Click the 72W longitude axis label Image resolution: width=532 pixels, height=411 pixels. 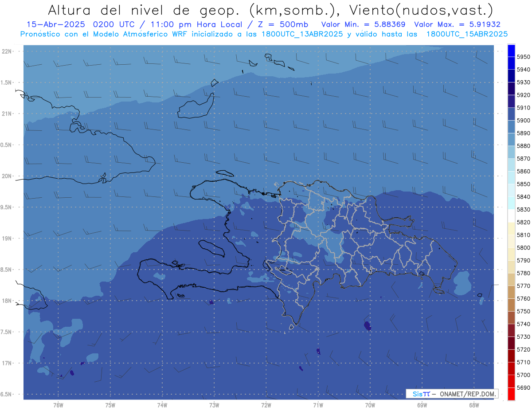click(x=266, y=405)
